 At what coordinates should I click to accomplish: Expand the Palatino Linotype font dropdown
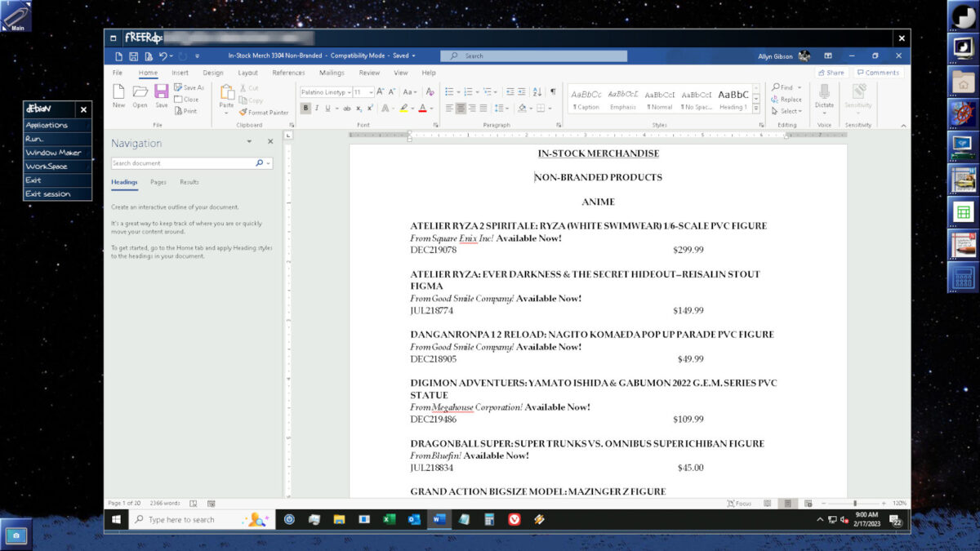(x=349, y=92)
